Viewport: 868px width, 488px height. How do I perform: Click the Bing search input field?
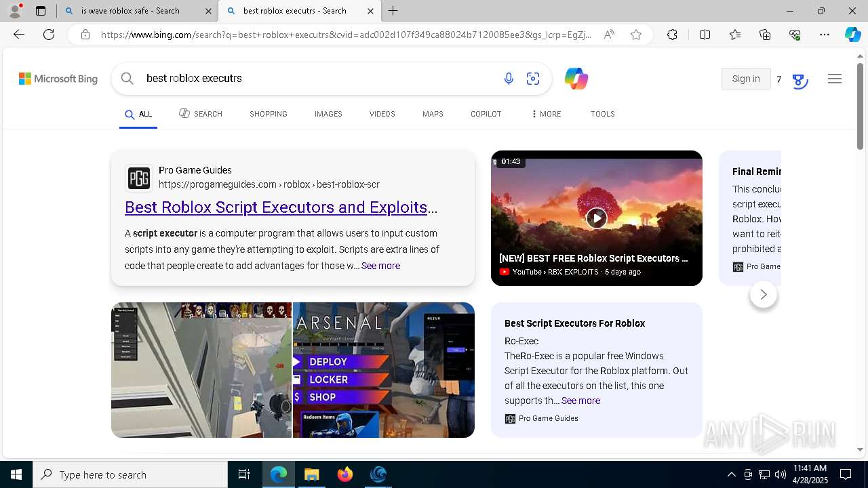click(x=319, y=79)
